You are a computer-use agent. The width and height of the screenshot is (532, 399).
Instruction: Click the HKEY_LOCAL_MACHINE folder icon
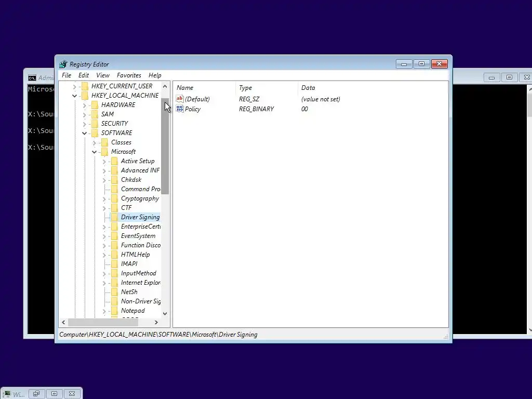pos(85,96)
